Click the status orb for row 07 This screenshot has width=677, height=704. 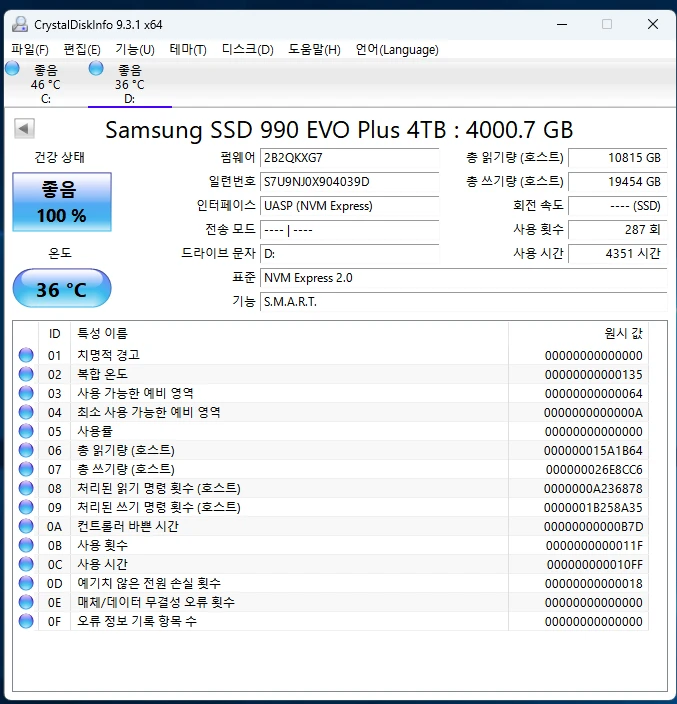[x=26, y=469]
